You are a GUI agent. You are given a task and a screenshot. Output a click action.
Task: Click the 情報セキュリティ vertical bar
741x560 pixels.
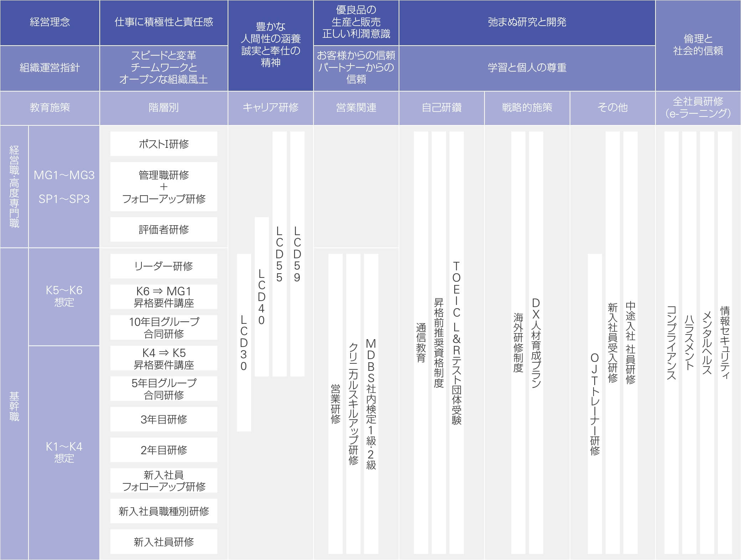point(725,343)
